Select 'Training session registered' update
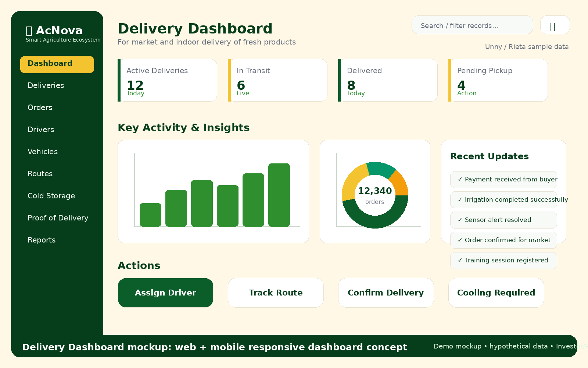Viewport: 588px width, 368px height. click(503, 261)
